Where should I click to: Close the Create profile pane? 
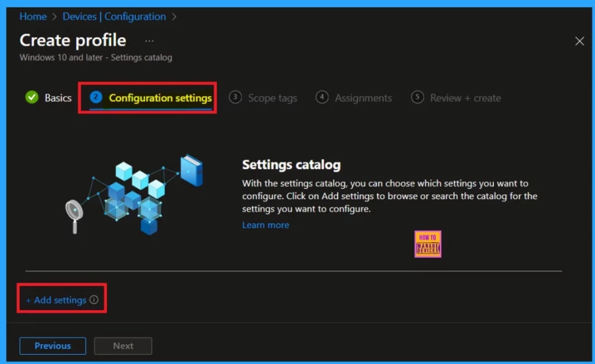point(579,41)
